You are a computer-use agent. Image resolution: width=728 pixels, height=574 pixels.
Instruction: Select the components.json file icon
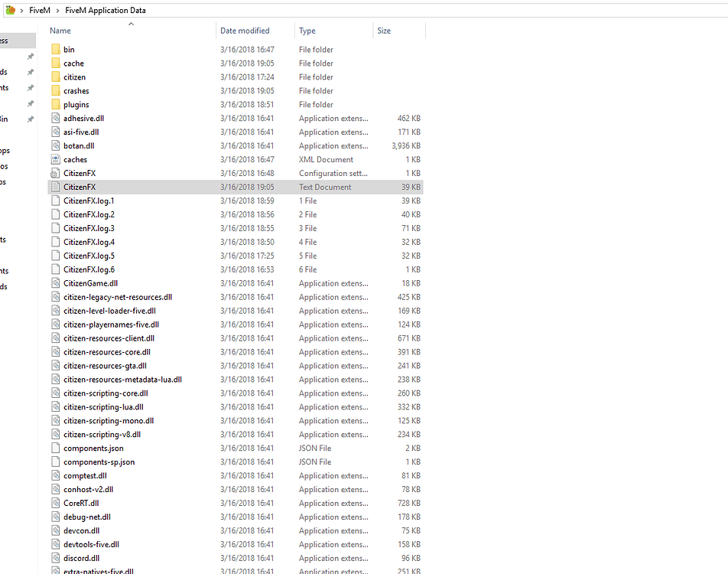coord(55,448)
